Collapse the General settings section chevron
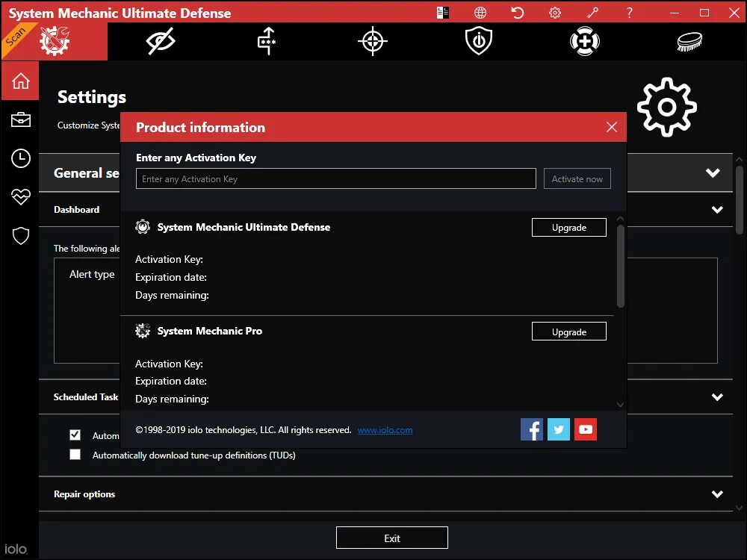Screen dimensions: 747x560 [x=713, y=173]
